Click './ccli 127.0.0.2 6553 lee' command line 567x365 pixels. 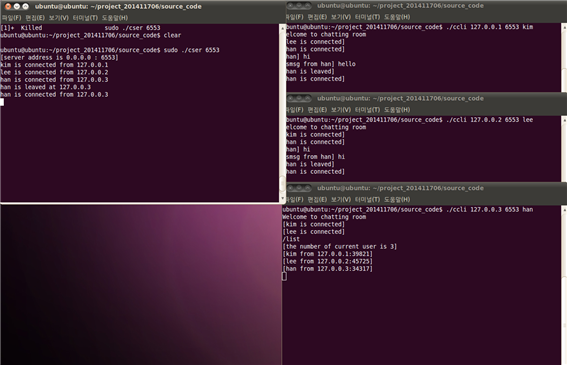pyautogui.click(x=489, y=120)
